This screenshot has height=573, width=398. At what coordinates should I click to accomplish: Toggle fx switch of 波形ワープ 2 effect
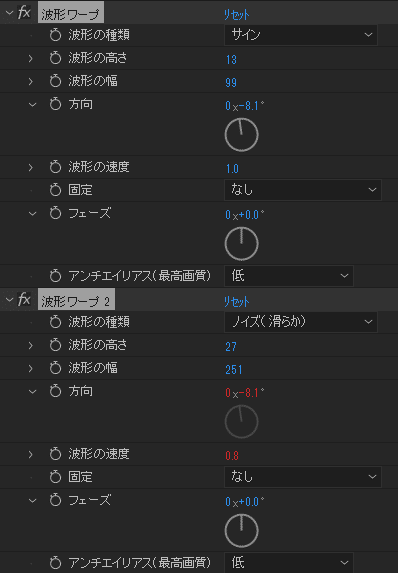point(24,300)
